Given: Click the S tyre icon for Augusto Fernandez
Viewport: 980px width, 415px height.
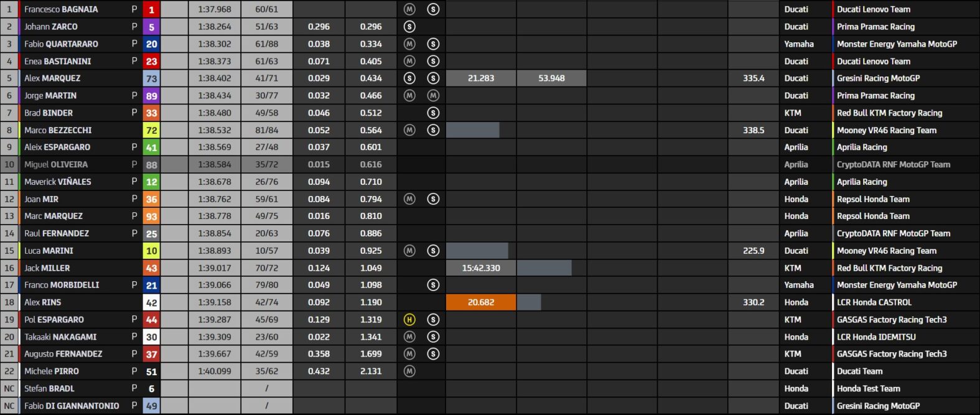Looking at the screenshot, I should [433, 354].
